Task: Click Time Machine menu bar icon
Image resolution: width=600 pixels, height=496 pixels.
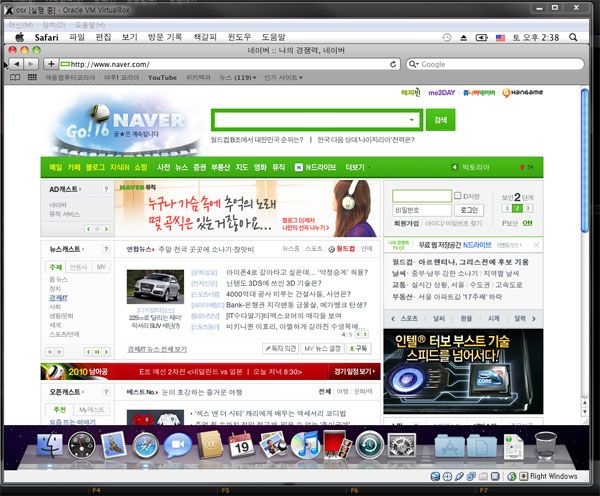Action: 447,38
